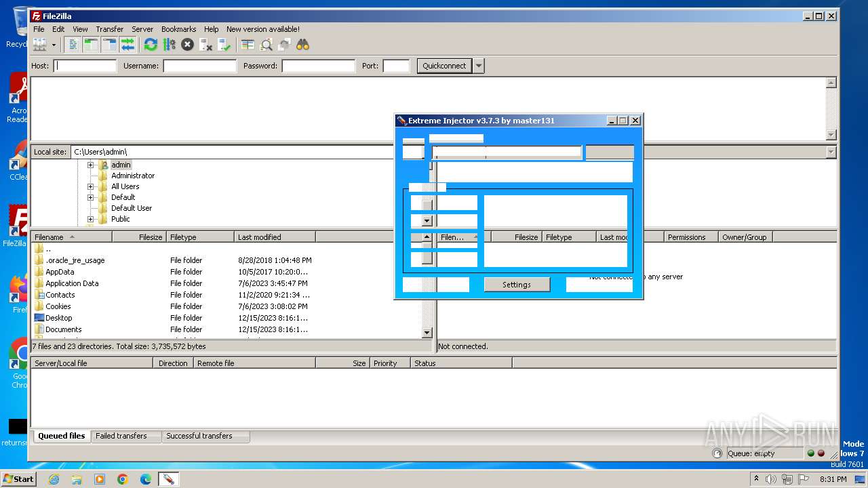
Task: Open the Bookmarks menu
Action: point(178,29)
